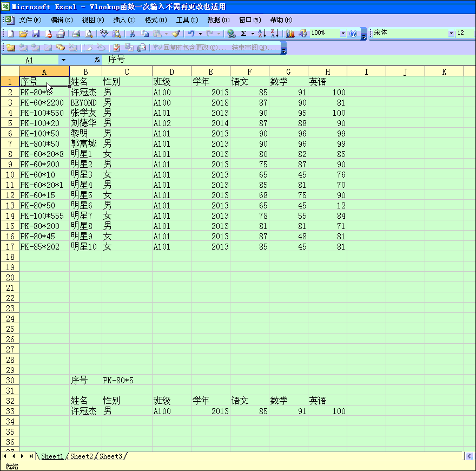Sort the selection descending

coord(275,33)
